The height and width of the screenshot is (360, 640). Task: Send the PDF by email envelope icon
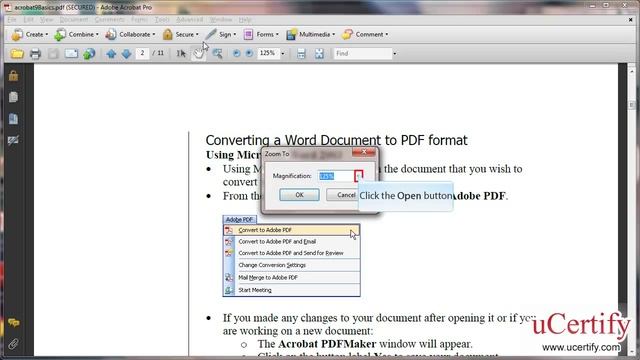71,53
